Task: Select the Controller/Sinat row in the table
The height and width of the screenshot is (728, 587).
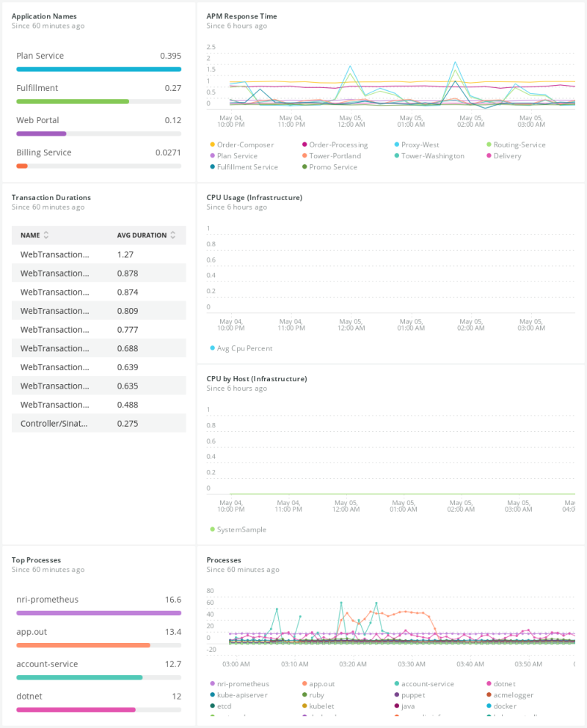Action: 99,422
